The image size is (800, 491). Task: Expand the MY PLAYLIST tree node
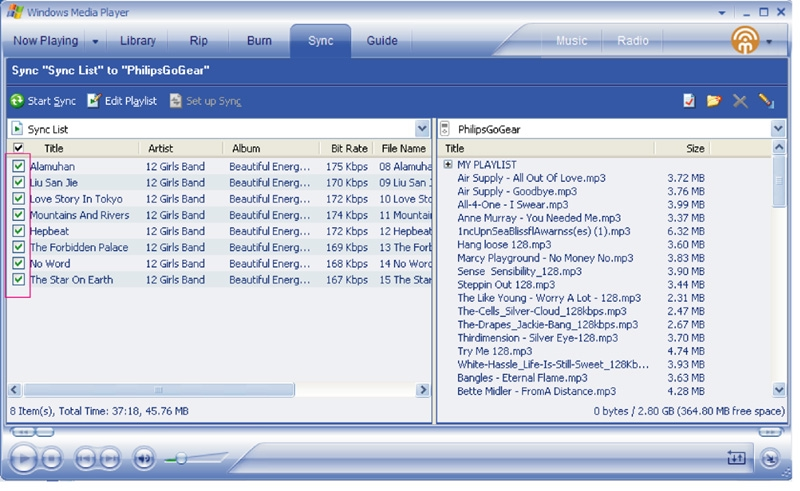tap(448, 164)
